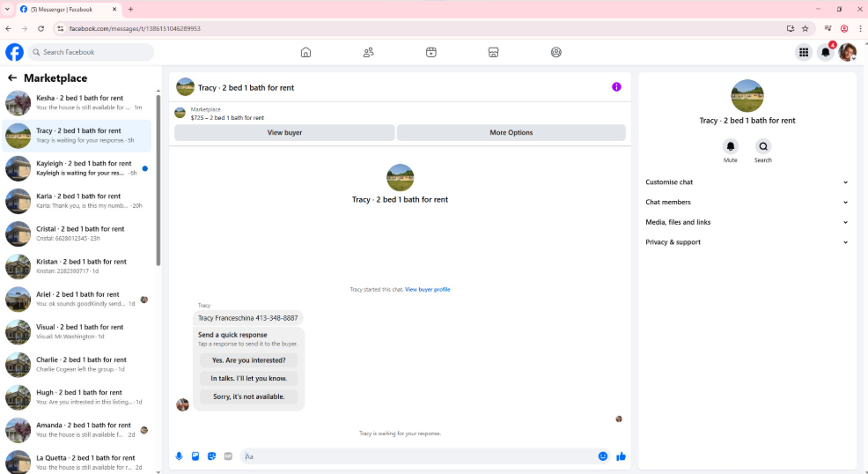Click Kayleigh's blue unread indicator dot
Image resolution: width=868 pixels, height=474 pixels.
tap(145, 168)
